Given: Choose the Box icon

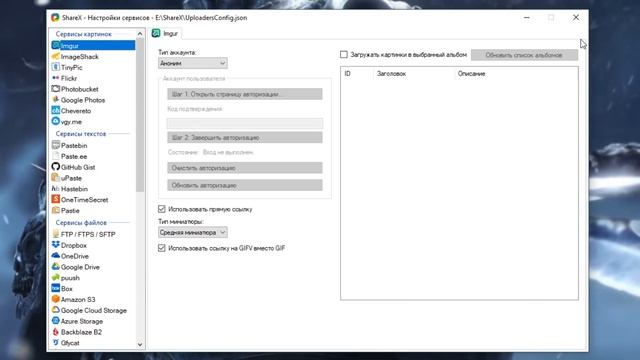Looking at the screenshot, I should click(56, 288).
